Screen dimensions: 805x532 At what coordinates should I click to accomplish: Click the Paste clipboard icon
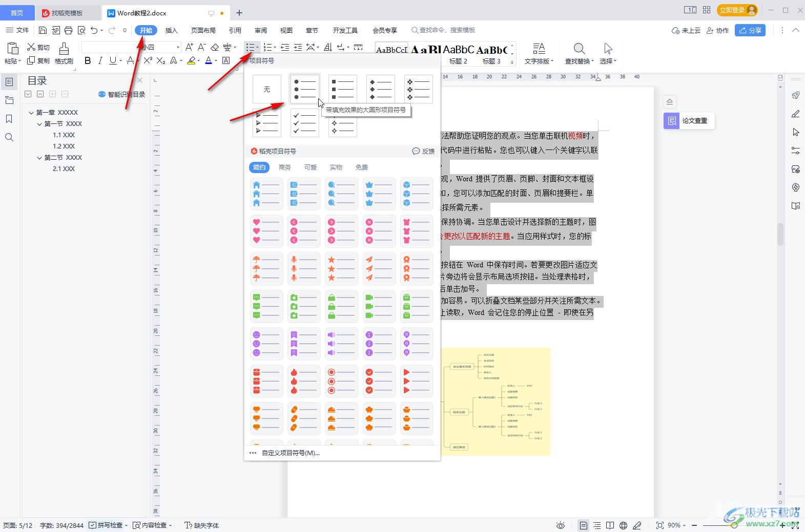coord(12,49)
